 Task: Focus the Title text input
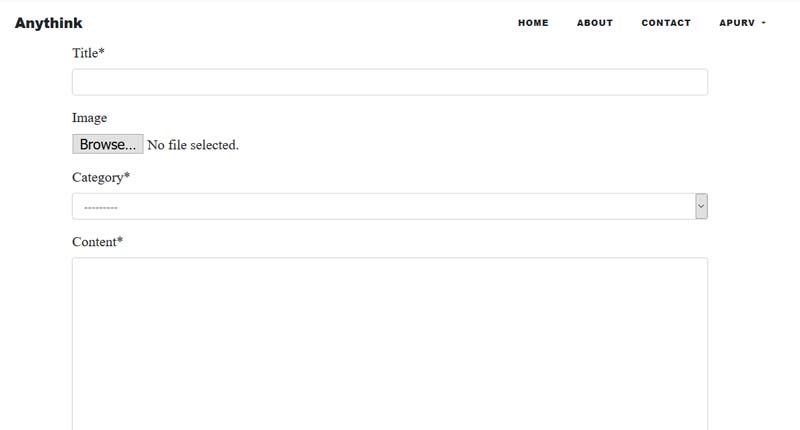[390, 82]
